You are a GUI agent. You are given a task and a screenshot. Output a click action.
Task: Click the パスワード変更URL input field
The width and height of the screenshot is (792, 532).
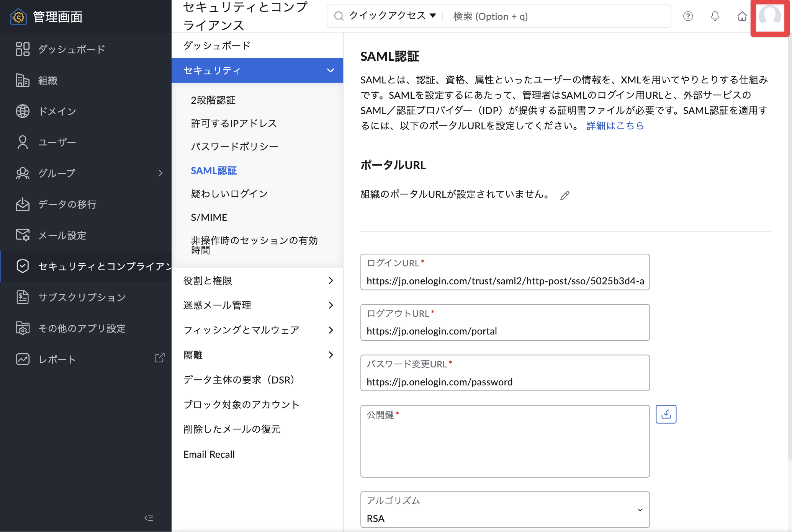tap(505, 373)
